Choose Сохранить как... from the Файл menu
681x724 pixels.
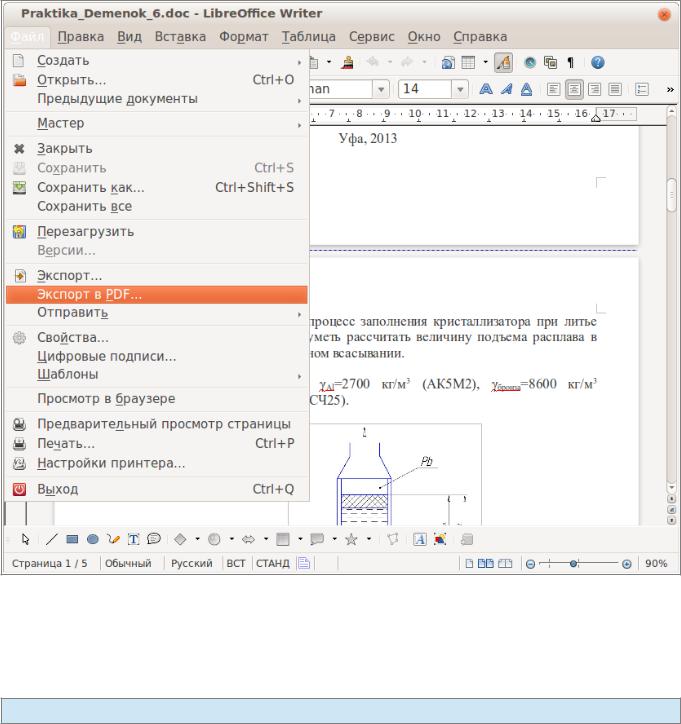click(157, 187)
